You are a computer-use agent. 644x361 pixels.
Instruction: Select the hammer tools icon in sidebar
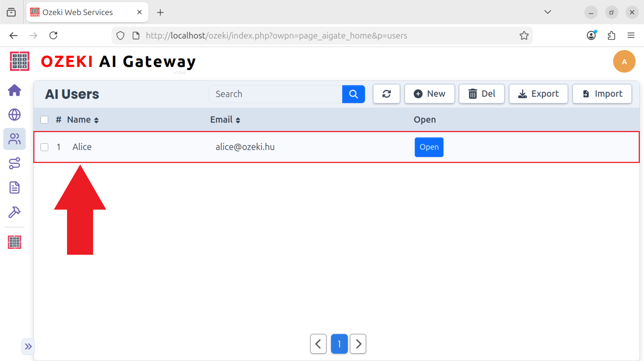(14, 212)
